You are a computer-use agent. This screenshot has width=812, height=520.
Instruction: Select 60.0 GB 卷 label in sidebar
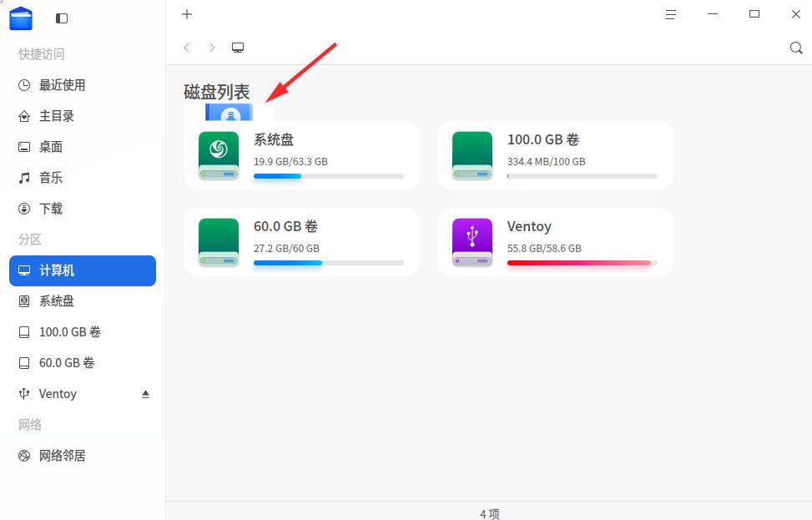67,363
